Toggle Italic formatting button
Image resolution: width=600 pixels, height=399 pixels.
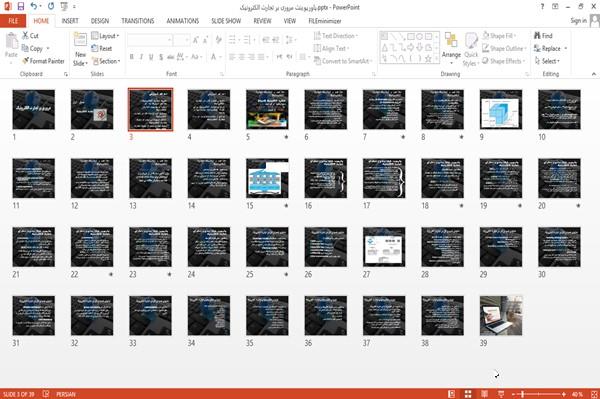point(141,57)
